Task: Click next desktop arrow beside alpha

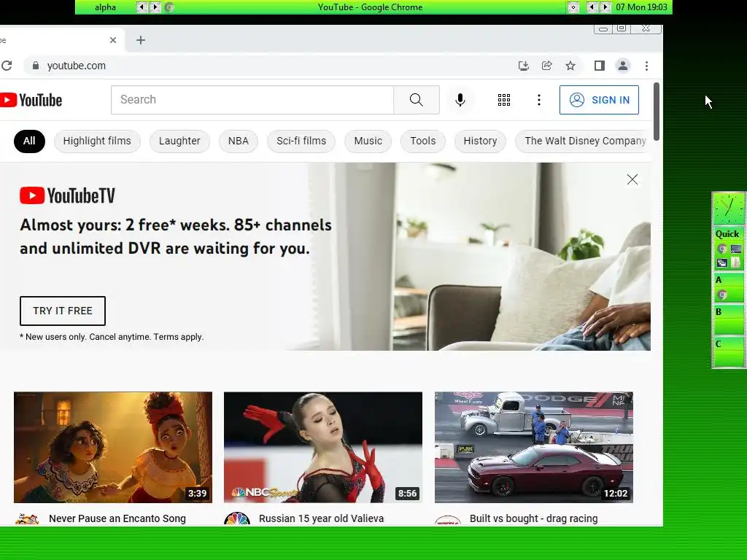Action: (155, 7)
